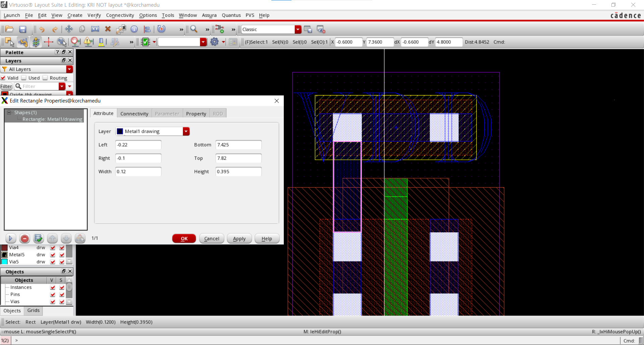Viewport: 644px width, 345px height.
Task: Click the Create Instance icon with green plus
Action: tap(220, 29)
